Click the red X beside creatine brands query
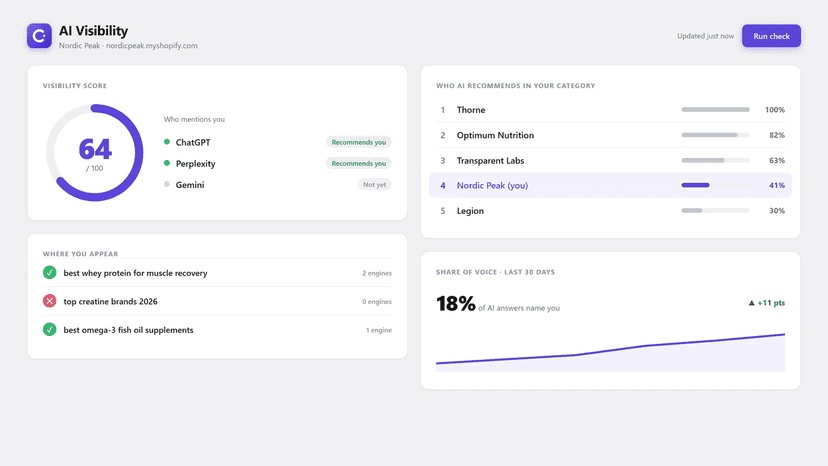Image resolution: width=828 pixels, height=466 pixels. click(50, 301)
